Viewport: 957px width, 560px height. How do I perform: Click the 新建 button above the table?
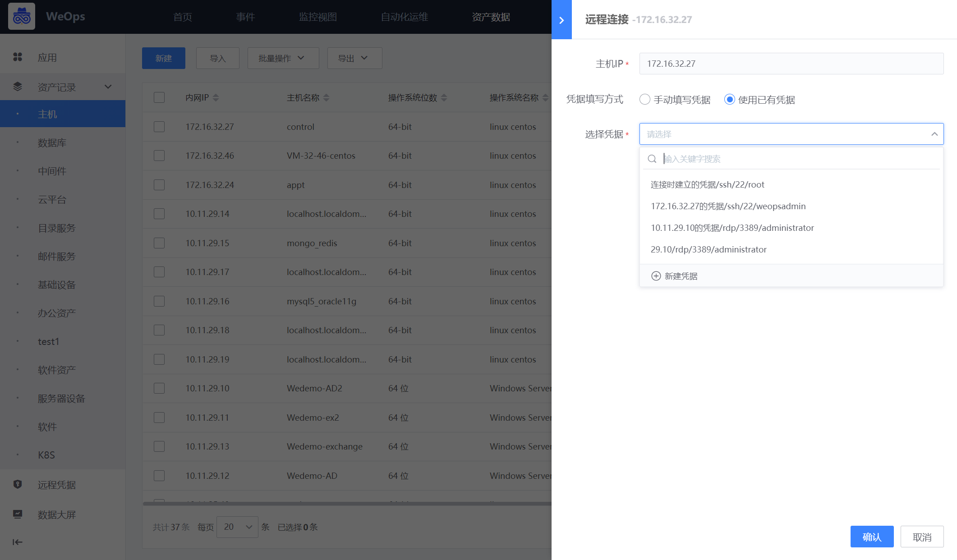[x=163, y=58]
